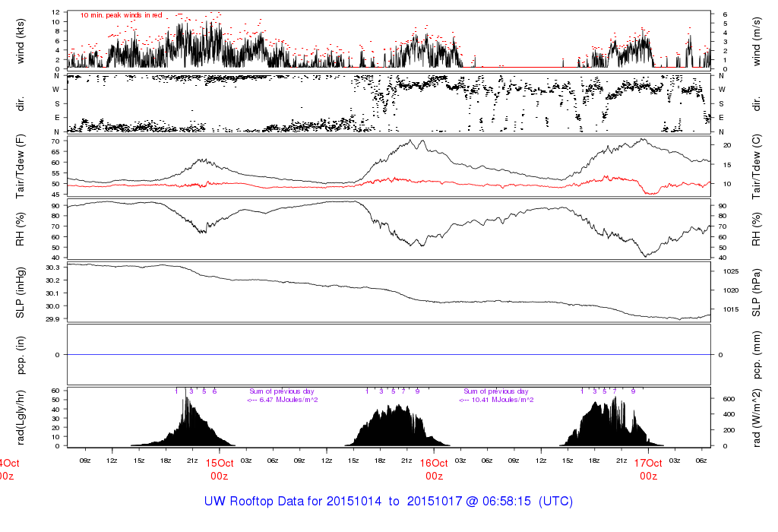Click the '600' tick on rad W/m^2 axis
Image resolution: width=778 pixels, height=532 pixels.
tap(729, 399)
